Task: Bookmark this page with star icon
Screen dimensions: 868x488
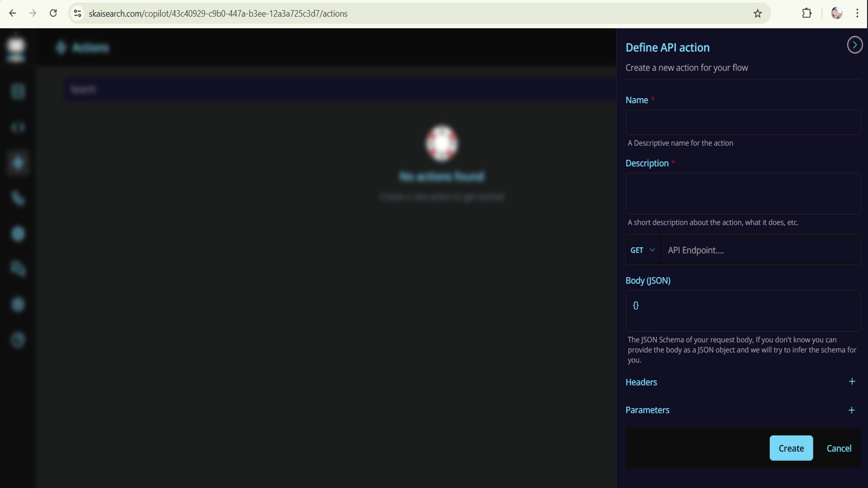Action: (758, 14)
